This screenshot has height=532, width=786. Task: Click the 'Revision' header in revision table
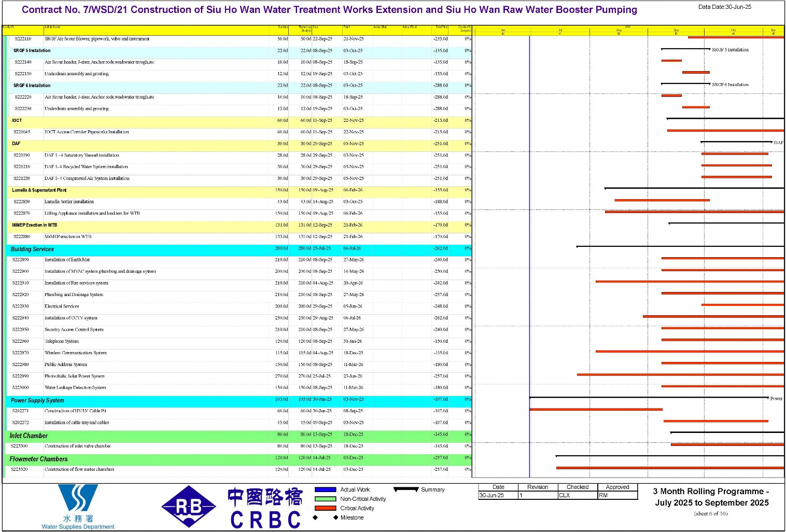pyautogui.click(x=538, y=487)
